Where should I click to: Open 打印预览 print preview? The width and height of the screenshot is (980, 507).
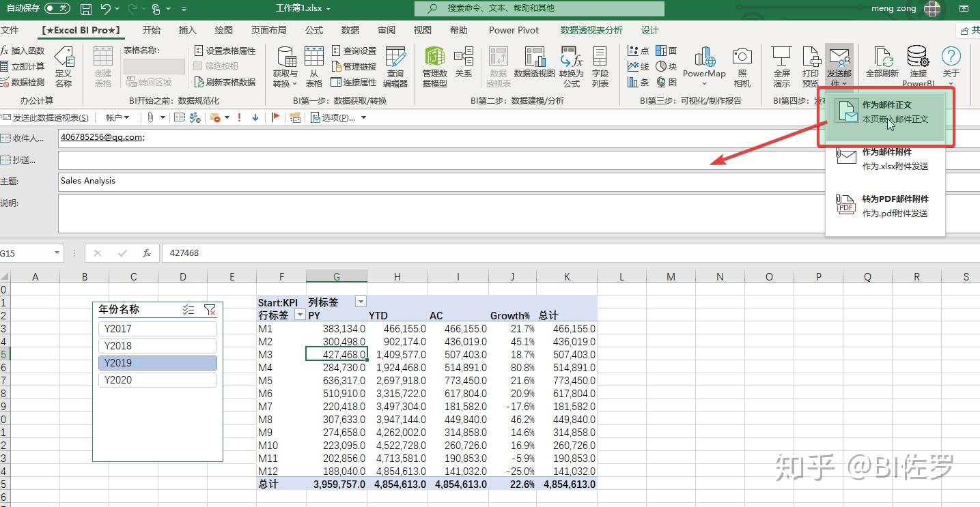point(810,65)
